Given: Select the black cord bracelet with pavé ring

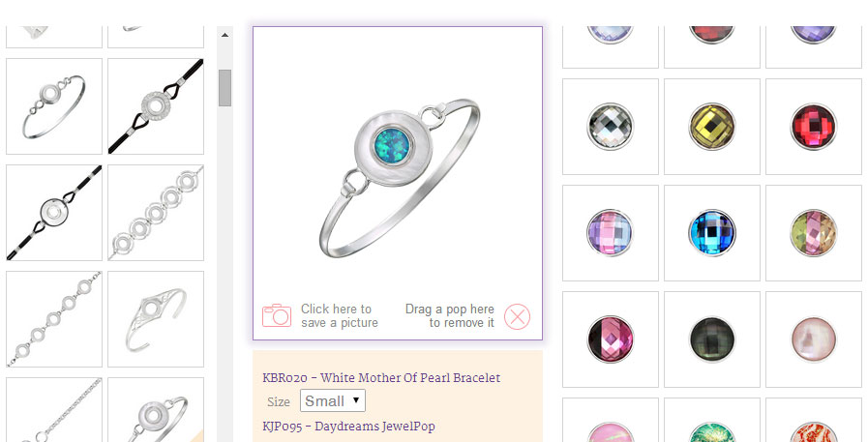Looking at the screenshot, I should 156,106.
